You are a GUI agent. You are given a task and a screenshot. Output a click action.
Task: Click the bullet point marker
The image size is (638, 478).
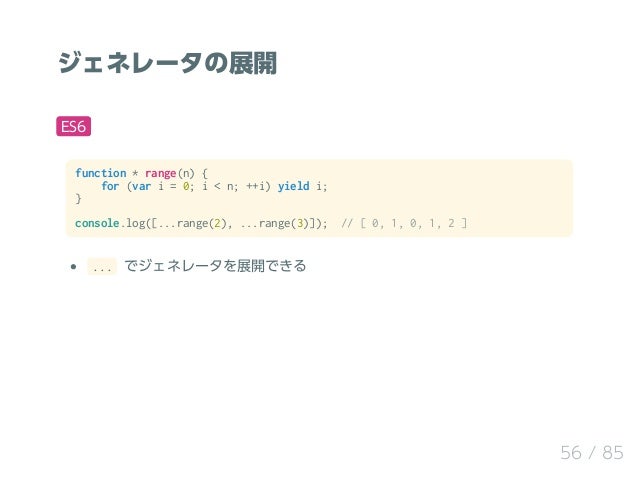(x=73, y=267)
